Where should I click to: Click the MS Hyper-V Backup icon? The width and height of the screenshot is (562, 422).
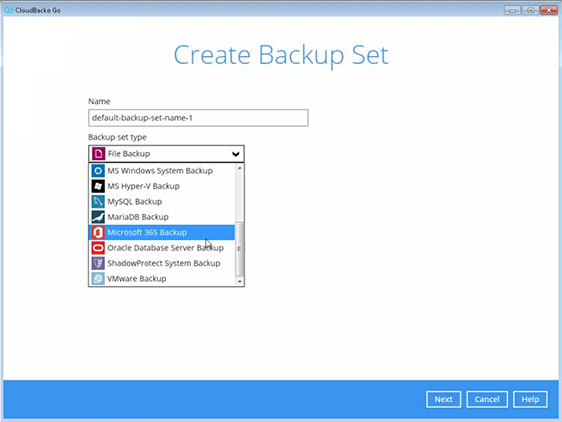click(x=98, y=186)
